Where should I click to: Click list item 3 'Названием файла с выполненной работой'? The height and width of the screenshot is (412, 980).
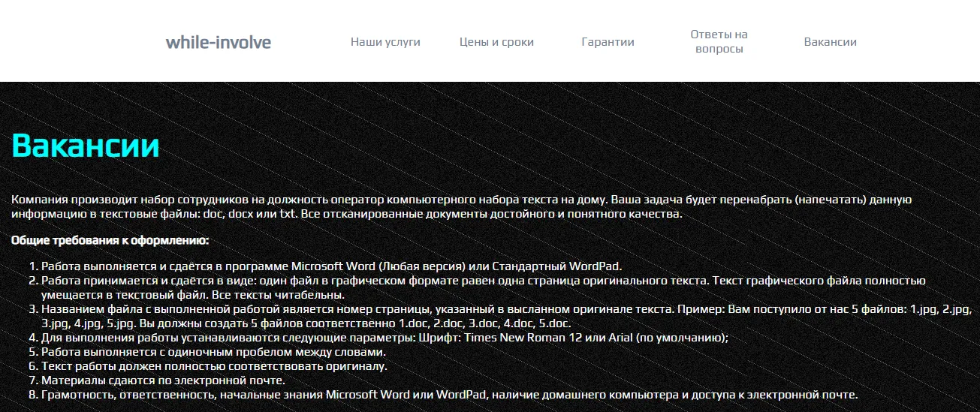click(506, 317)
